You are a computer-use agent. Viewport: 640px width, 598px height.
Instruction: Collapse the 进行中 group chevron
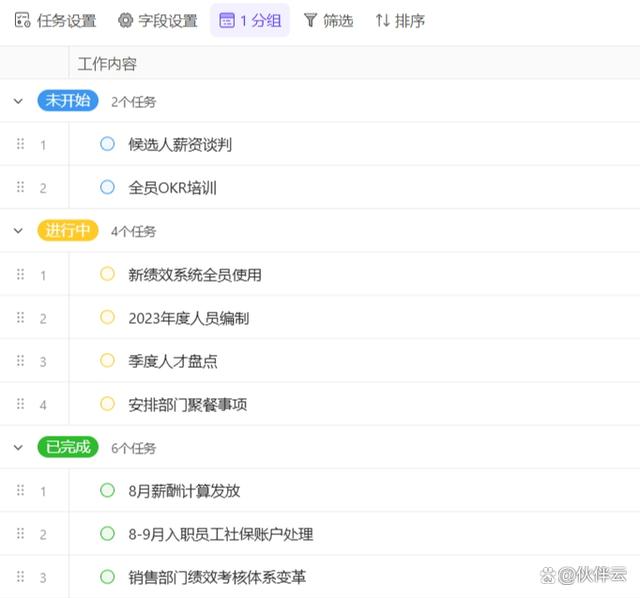tap(18, 231)
